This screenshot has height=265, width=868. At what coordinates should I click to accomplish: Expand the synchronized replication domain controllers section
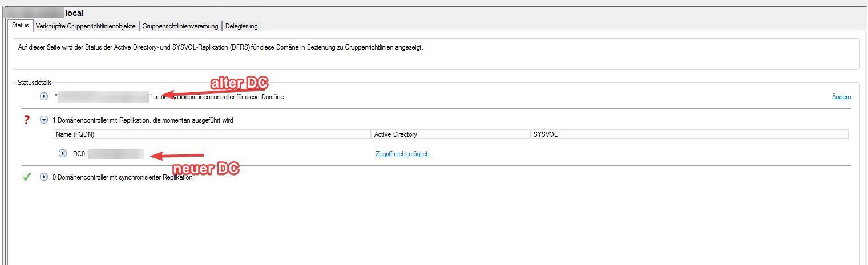44,177
